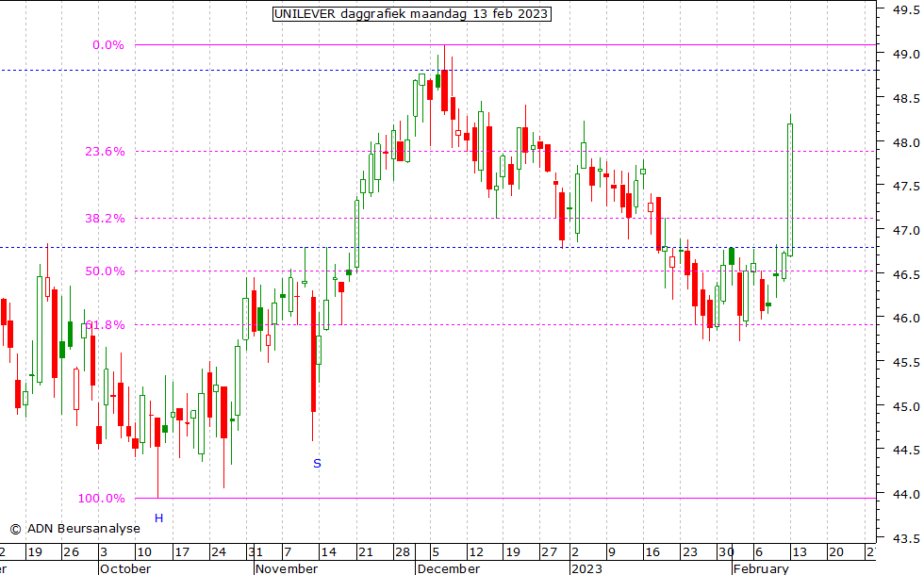Image resolution: width=924 pixels, height=575 pixels.
Task: Click the 43.5 price axis label
Action: 906,538
